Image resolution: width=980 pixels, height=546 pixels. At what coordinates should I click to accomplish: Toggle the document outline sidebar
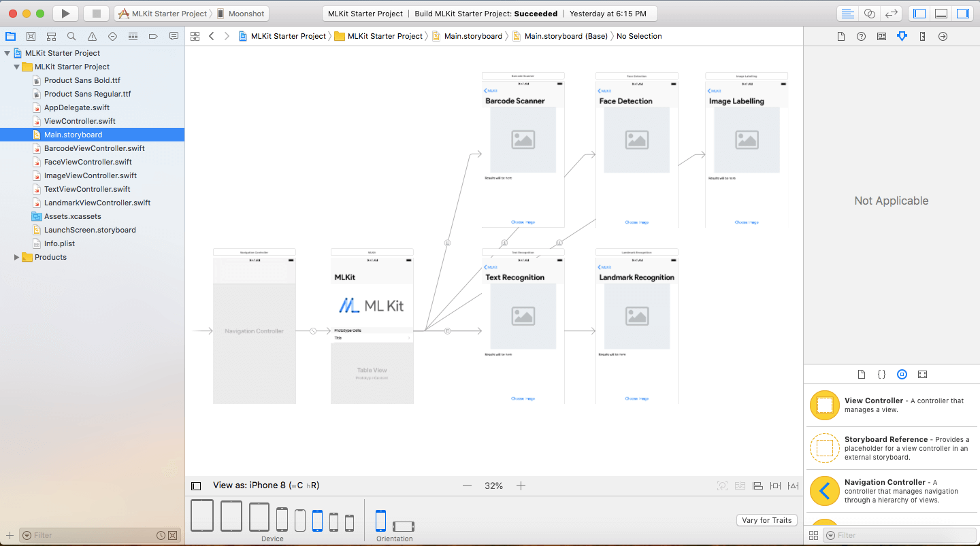point(196,485)
